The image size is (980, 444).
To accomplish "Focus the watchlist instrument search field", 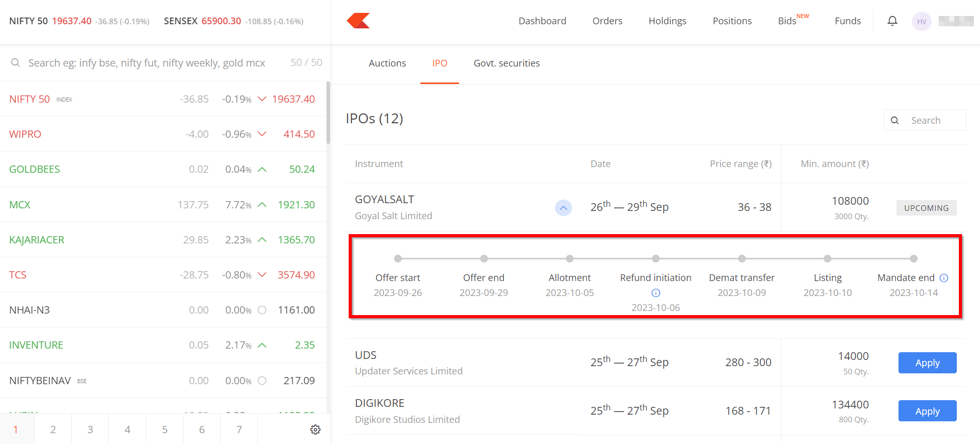I will click(x=146, y=63).
